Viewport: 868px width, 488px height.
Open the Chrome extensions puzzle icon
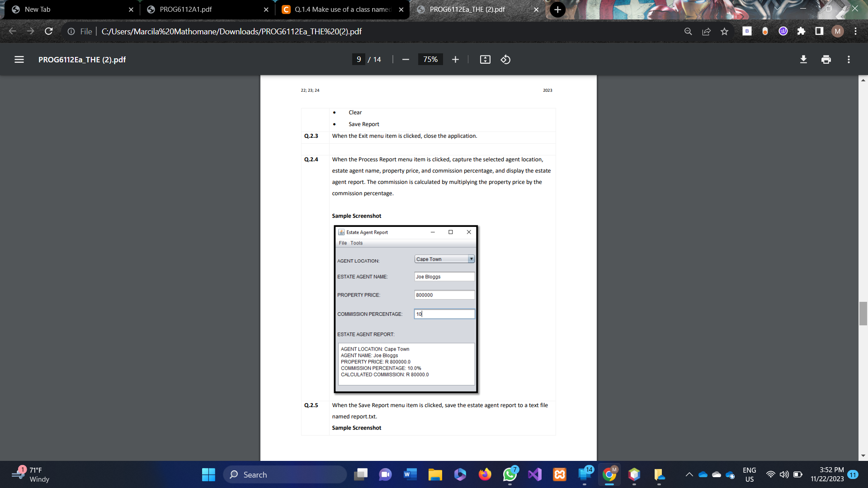(801, 31)
